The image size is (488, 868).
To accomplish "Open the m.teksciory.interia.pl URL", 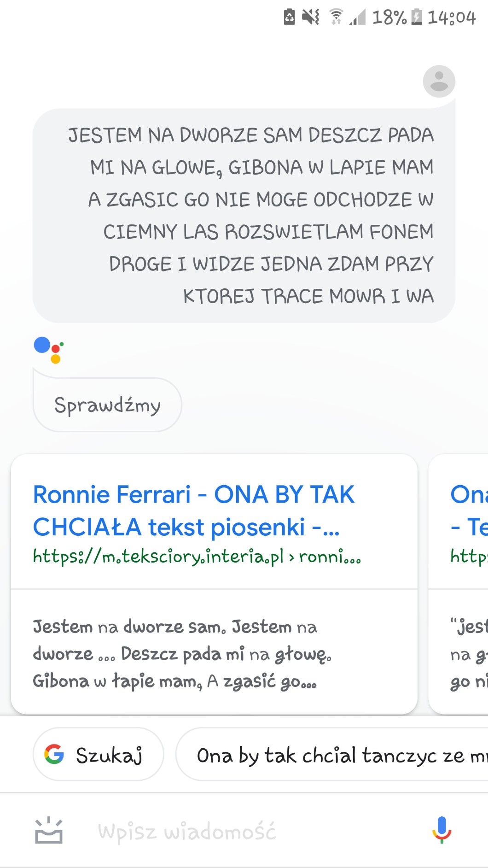I will pos(197,557).
